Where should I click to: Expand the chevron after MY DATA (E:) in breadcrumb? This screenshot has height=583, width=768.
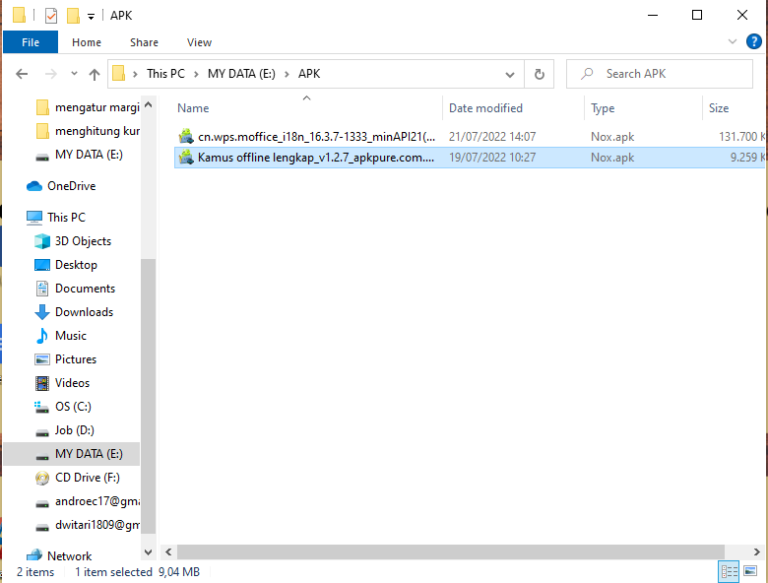[287, 74]
